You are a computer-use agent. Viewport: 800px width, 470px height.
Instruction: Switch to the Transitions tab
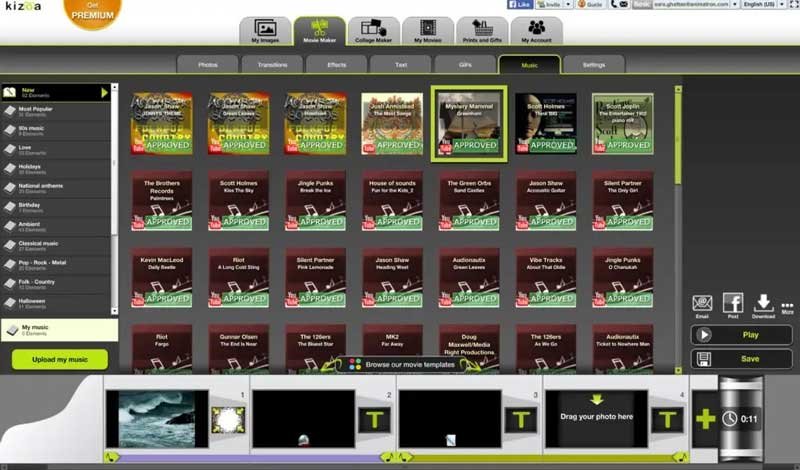pyautogui.click(x=271, y=65)
